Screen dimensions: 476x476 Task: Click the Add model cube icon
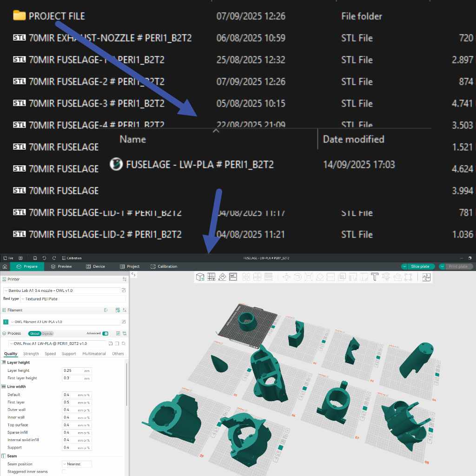(x=200, y=277)
